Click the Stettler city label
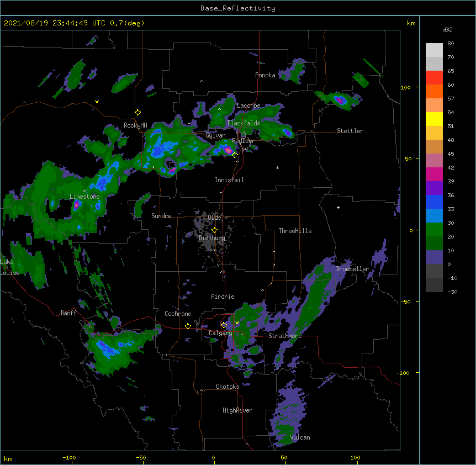The width and height of the screenshot is (476, 465). click(x=350, y=131)
